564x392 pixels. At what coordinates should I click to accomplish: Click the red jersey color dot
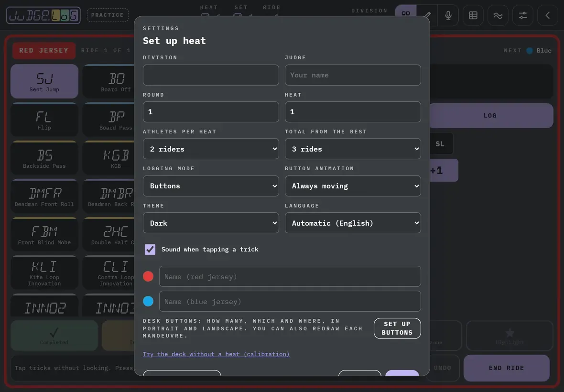click(148, 276)
